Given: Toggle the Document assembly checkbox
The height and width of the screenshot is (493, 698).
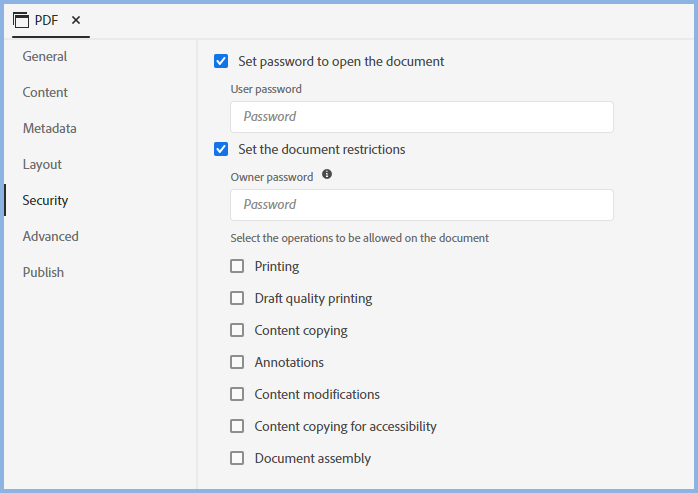Looking at the screenshot, I should 237,458.
